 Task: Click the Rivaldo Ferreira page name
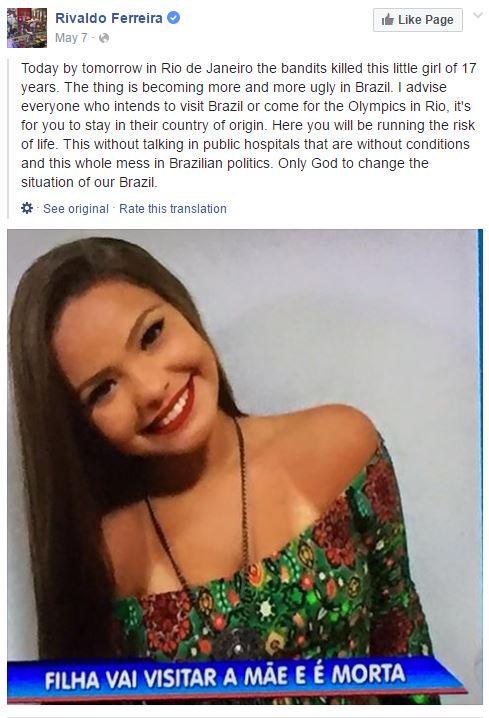pos(109,18)
